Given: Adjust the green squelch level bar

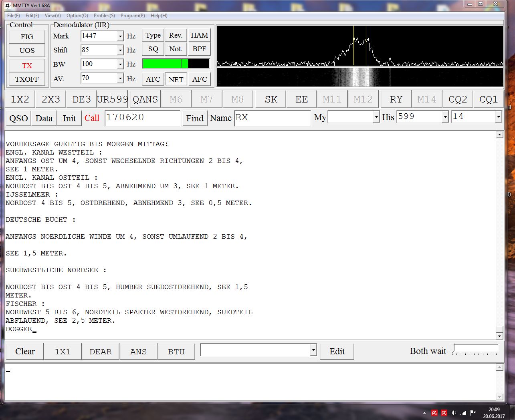Looking at the screenshot, I should coord(176,64).
